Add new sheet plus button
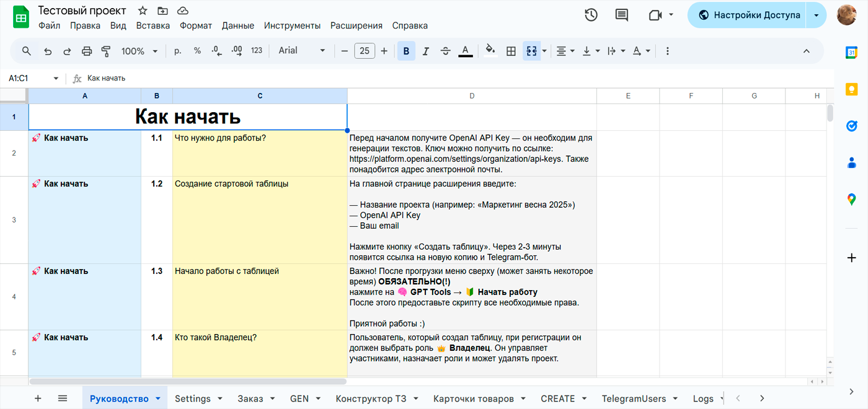The image size is (868, 409). tap(38, 398)
